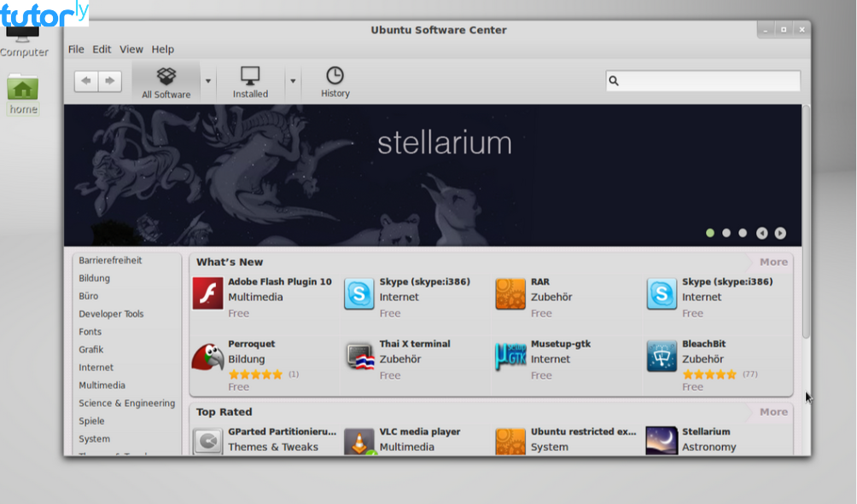Open the Adobe Flash Plugin 10 icon
The height and width of the screenshot is (504, 857).
[x=207, y=293]
